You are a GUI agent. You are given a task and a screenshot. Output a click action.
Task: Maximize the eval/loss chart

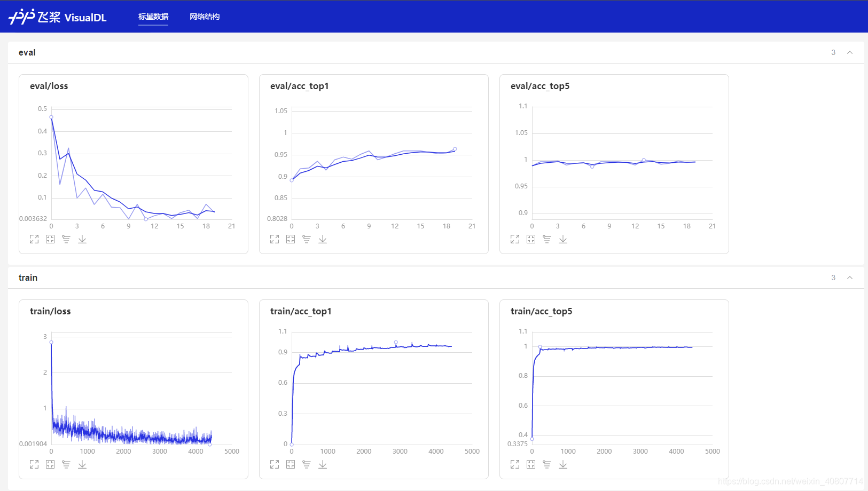coord(34,239)
